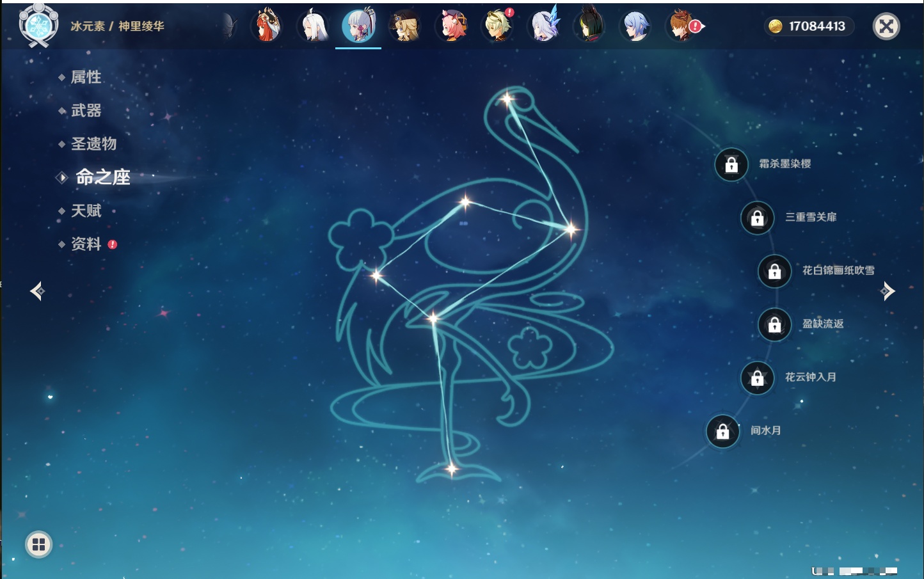This screenshot has width=924, height=579.
Task: Open the 资料 profile tab
Action: click(86, 244)
